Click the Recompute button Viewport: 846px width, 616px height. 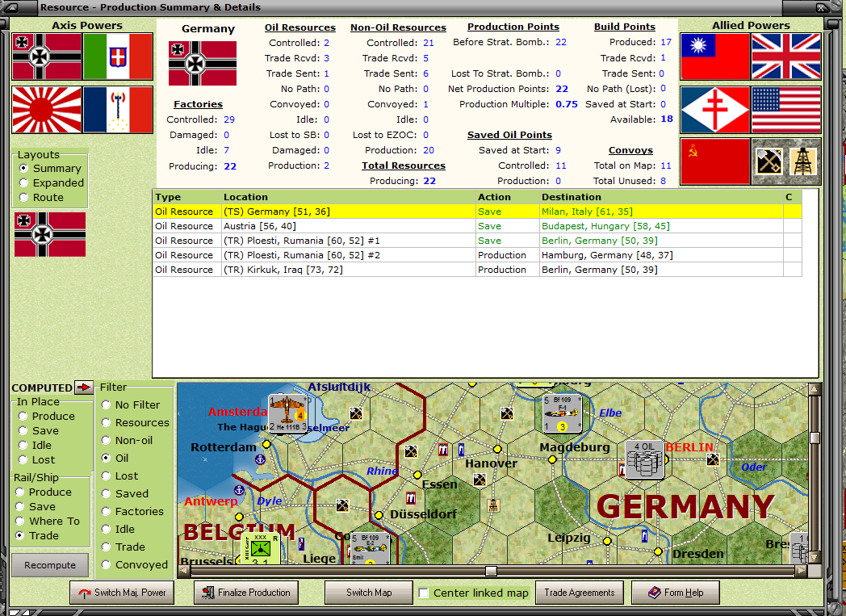coord(50,565)
